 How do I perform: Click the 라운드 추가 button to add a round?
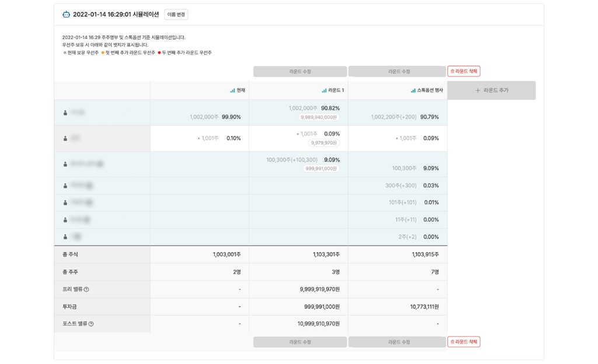492,90
